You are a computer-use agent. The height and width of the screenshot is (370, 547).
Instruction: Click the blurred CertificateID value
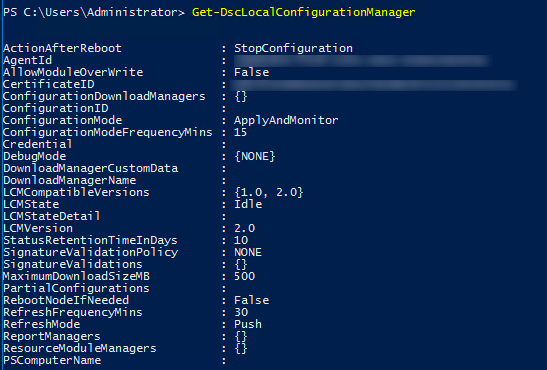pyautogui.click(x=373, y=84)
